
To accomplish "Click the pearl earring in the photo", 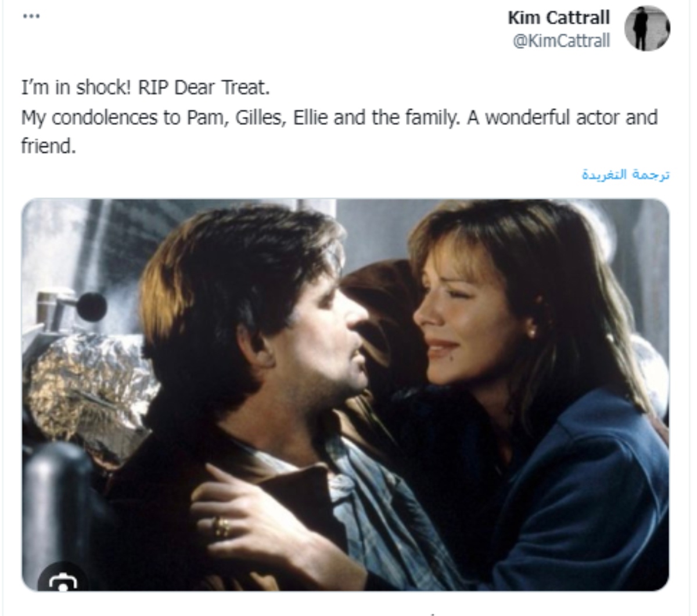I will pos(530,332).
